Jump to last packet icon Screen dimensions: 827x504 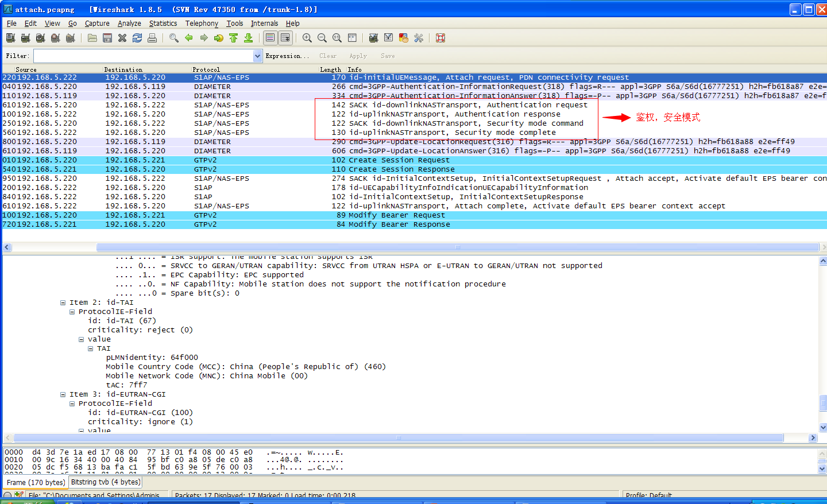tap(249, 38)
